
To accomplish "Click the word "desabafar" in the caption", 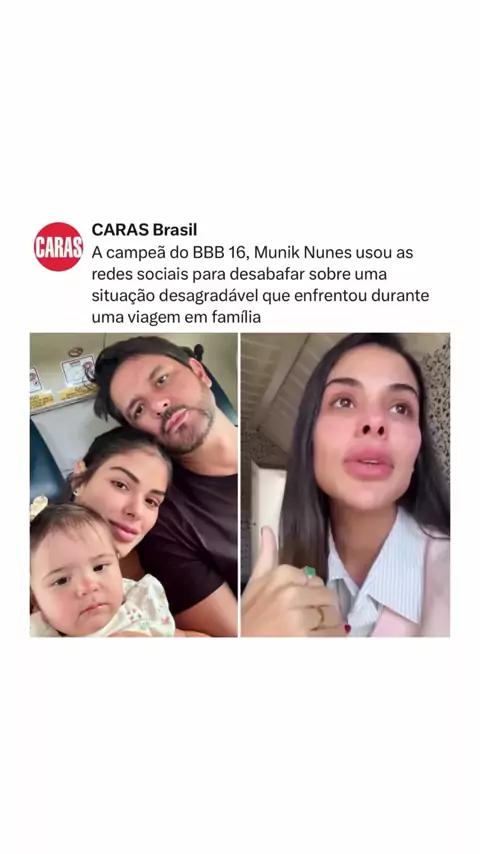I will coord(260,274).
